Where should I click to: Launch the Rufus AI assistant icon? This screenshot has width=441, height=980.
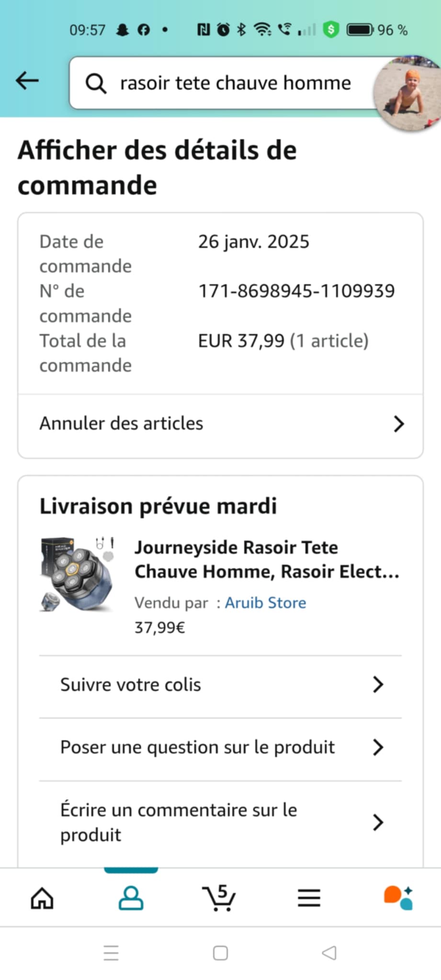click(x=398, y=898)
